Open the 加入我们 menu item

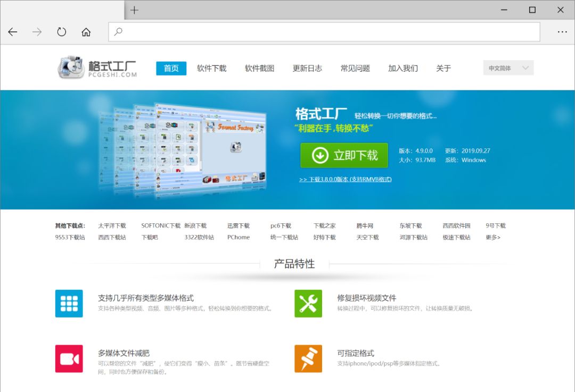(x=403, y=68)
